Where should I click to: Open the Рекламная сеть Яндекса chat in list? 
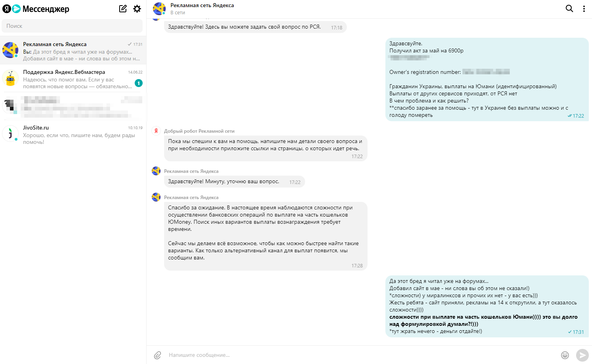pyautogui.click(x=73, y=50)
